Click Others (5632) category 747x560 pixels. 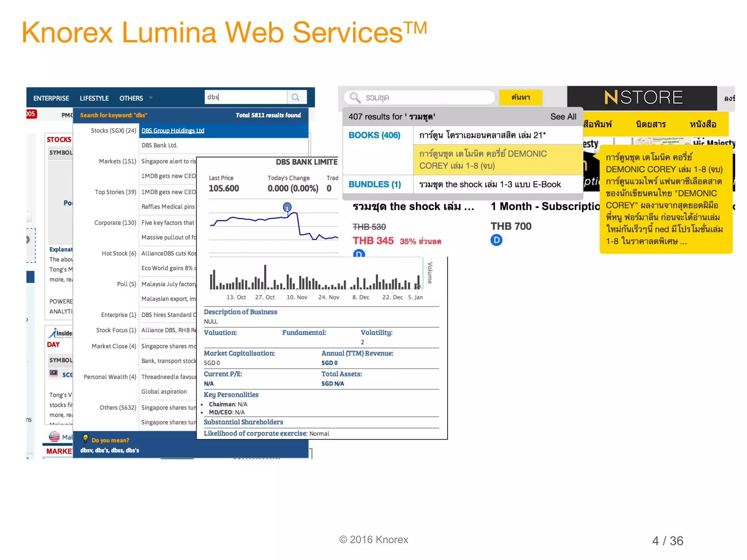click(x=118, y=408)
